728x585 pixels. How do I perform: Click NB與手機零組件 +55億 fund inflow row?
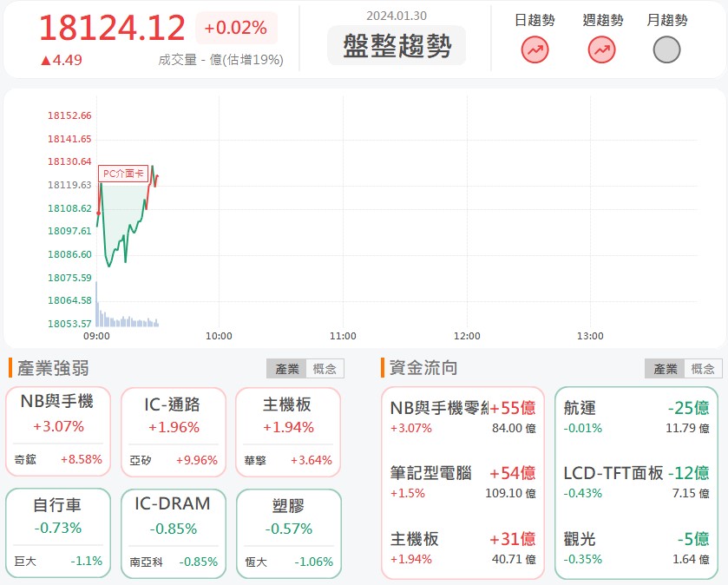point(462,417)
